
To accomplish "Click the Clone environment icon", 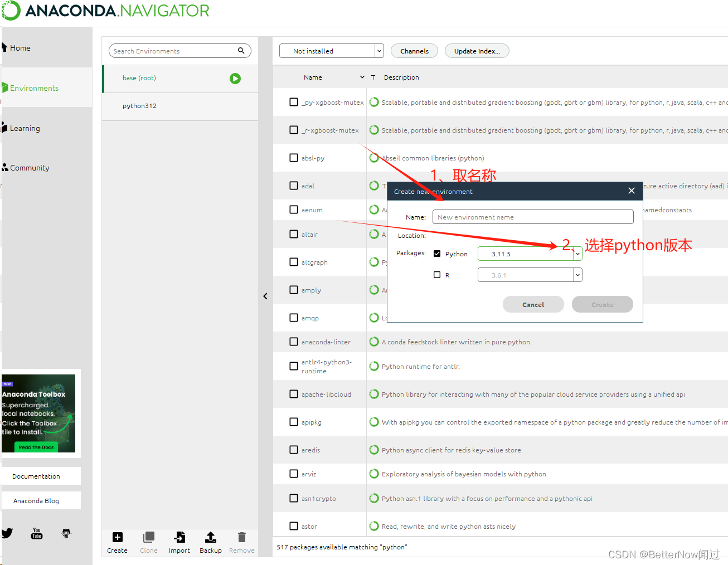I will coord(149,537).
